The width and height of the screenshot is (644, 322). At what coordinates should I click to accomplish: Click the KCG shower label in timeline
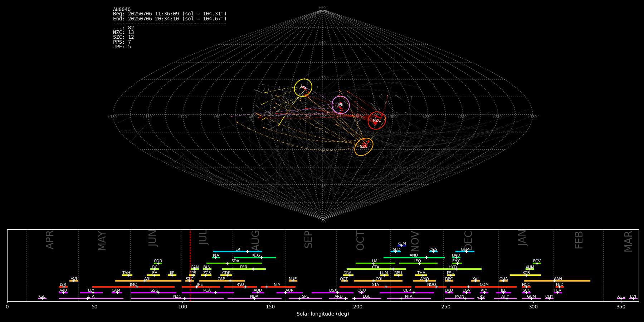coord(256,255)
